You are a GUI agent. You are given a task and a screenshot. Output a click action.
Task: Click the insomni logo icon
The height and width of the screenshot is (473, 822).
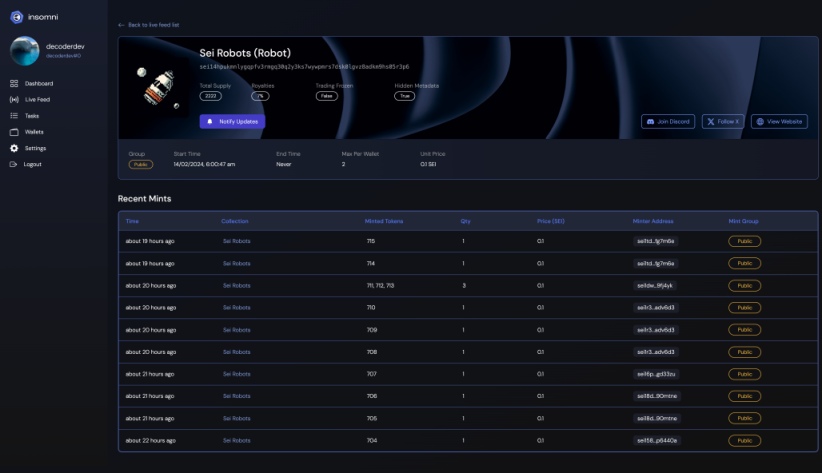pyautogui.click(x=17, y=17)
